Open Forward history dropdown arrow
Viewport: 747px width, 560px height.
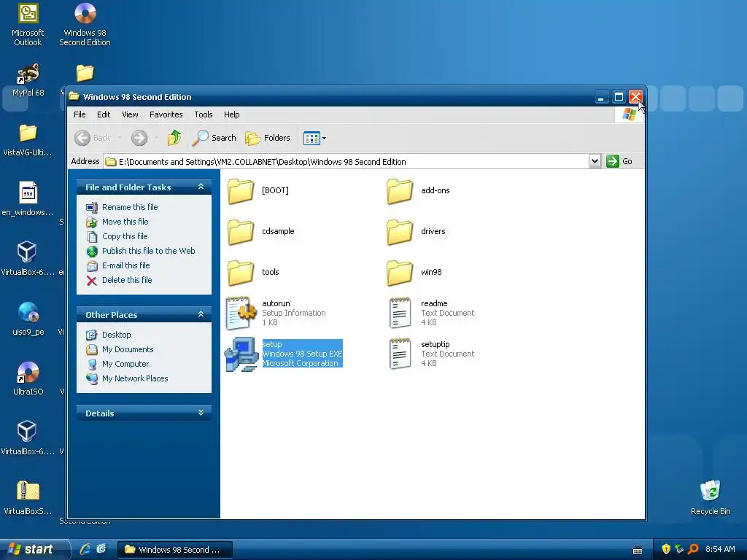pyautogui.click(x=156, y=138)
